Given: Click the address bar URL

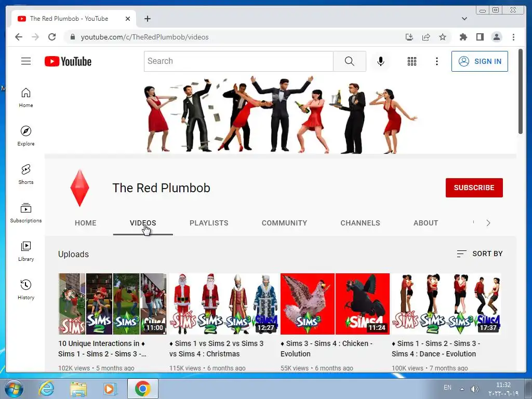Looking at the screenshot, I should click(144, 37).
